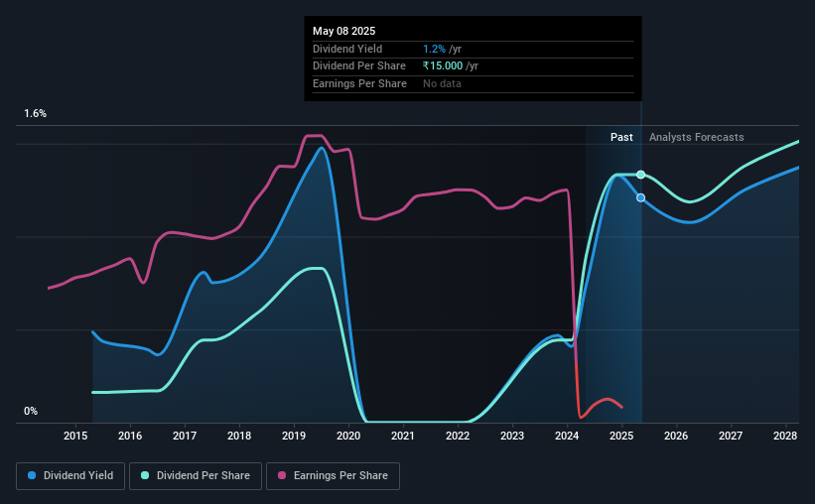This screenshot has height=504, width=815.
Task: Click the 2017 x-axis label
Action: coord(185,436)
